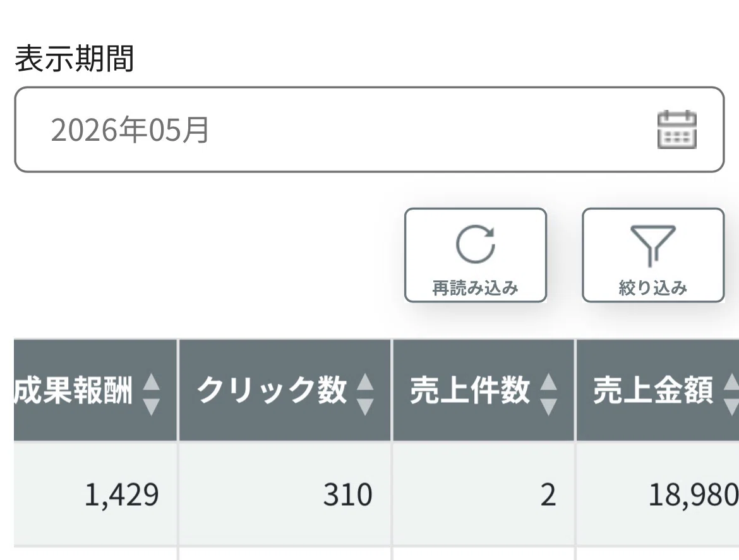Click the 絞り込み filter funnel icon
This screenshot has width=739, height=560.
coord(652,245)
